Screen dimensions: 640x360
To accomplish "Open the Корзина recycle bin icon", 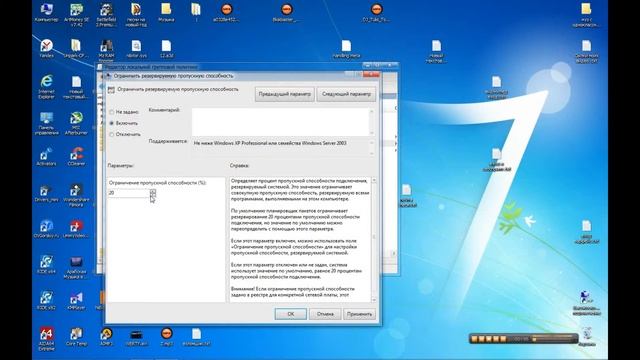I will click(587, 337).
